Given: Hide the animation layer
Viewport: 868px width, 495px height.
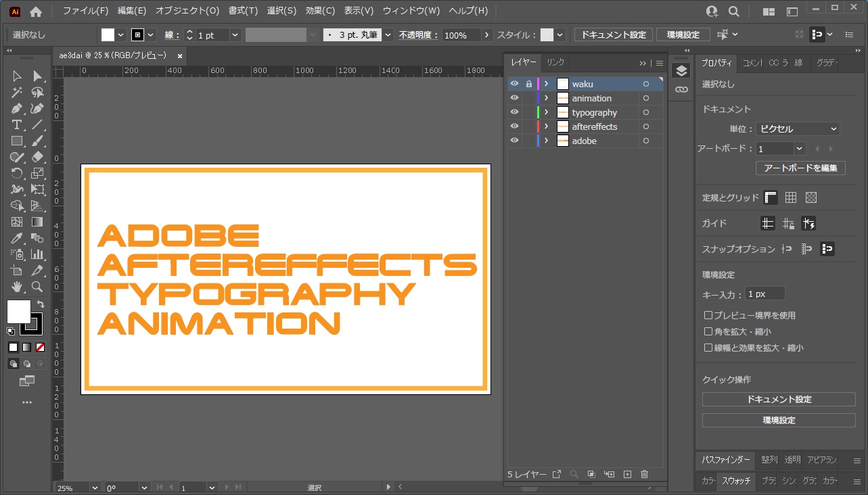Looking at the screenshot, I should click(x=514, y=98).
